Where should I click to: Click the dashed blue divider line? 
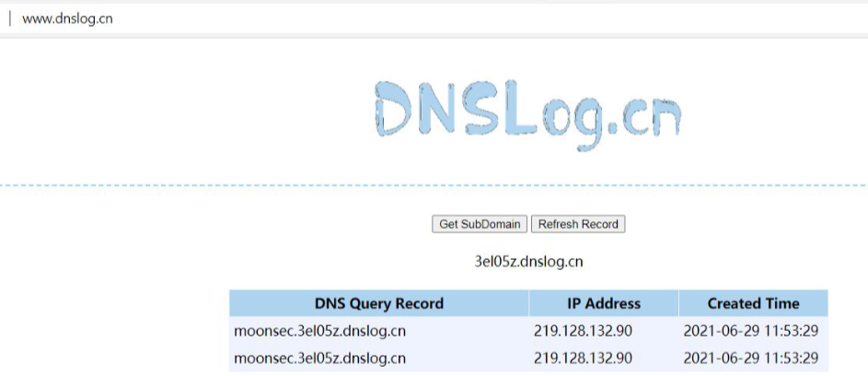click(x=276, y=185)
